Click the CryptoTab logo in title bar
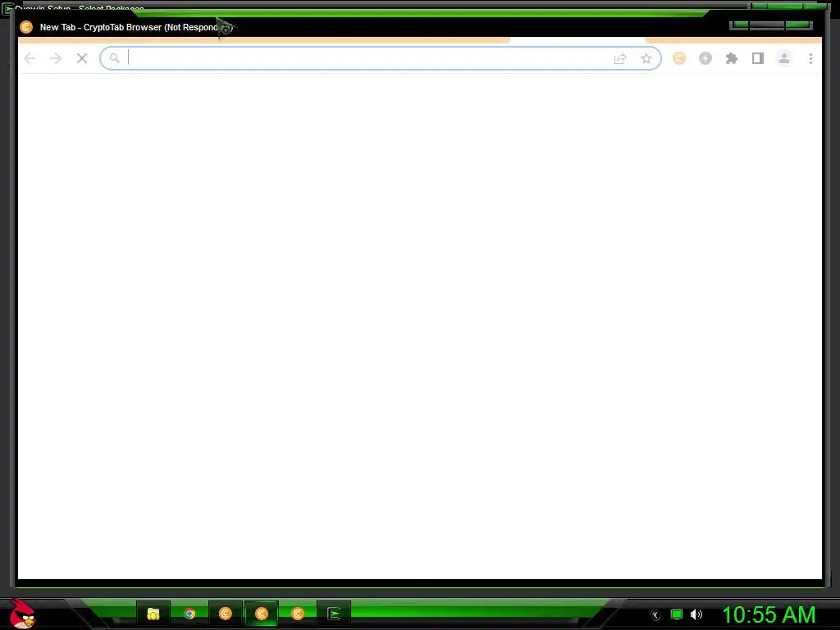840x630 pixels. coord(26,27)
